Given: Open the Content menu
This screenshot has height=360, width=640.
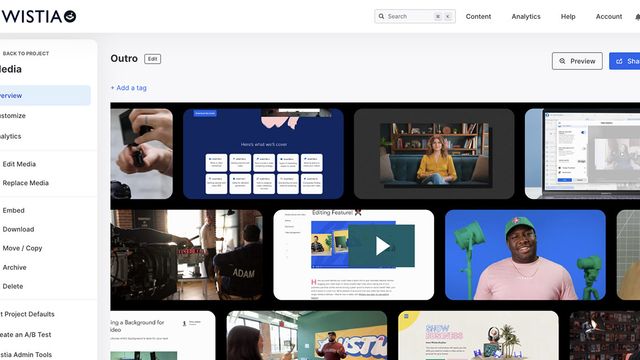Looking at the screenshot, I should click(478, 16).
